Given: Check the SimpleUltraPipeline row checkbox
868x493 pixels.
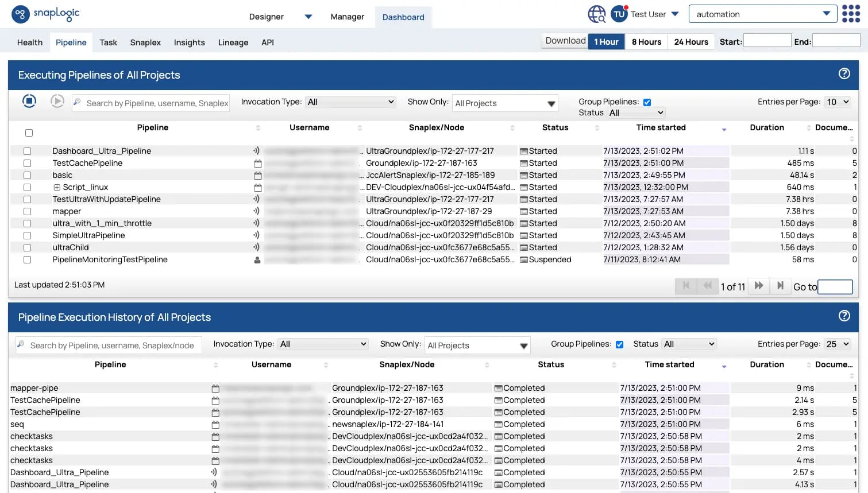Looking at the screenshot, I should click(x=27, y=235).
